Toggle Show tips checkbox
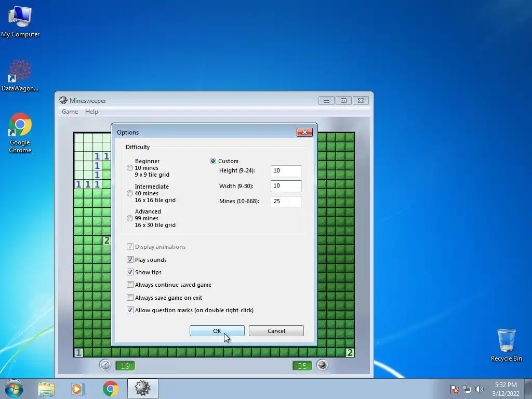The width and height of the screenshot is (532, 399). [x=130, y=272]
